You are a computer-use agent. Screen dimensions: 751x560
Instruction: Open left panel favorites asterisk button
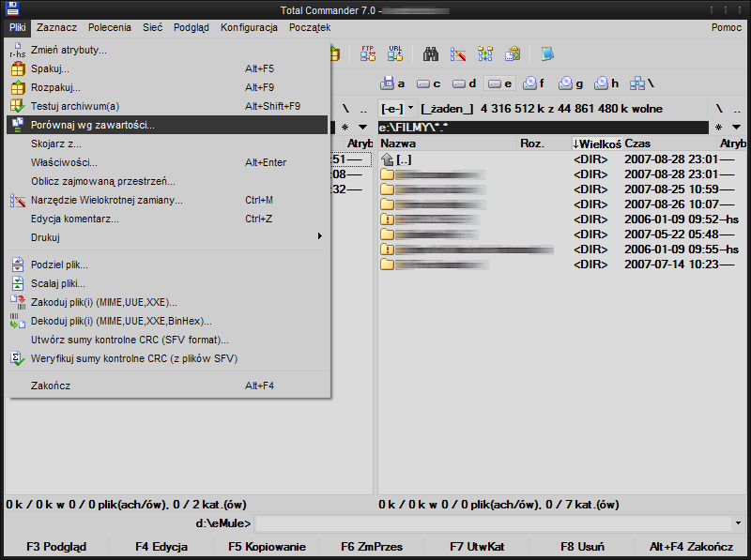point(345,128)
